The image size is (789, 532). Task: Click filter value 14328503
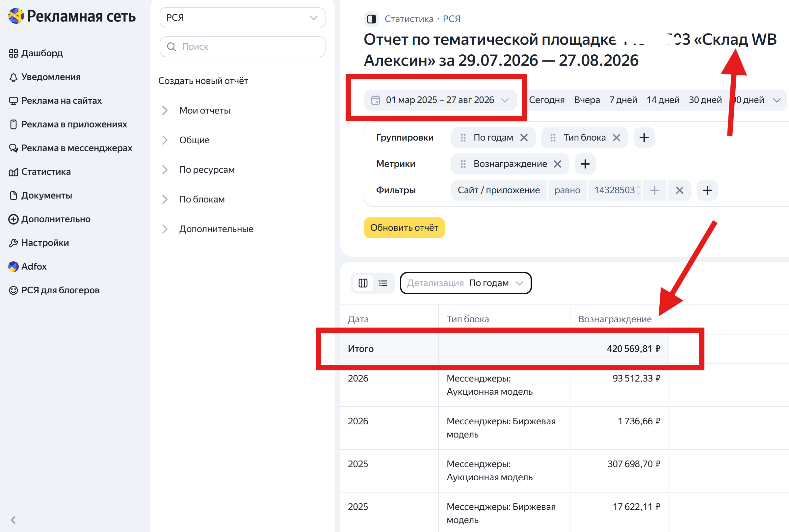[614, 190]
